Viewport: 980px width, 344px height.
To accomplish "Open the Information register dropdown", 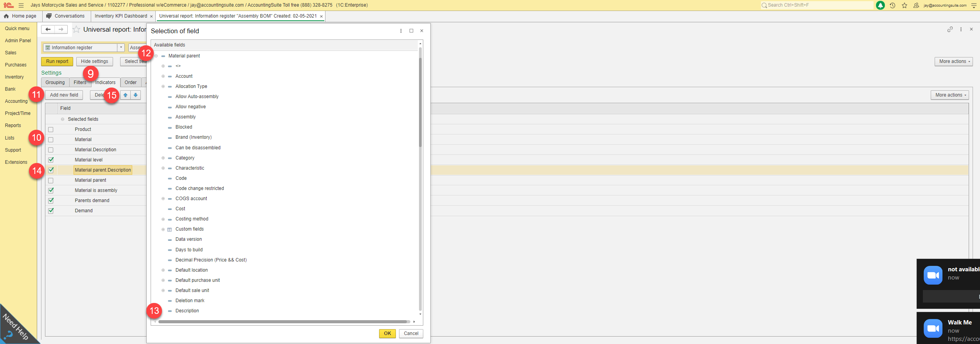I will pyautogui.click(x=121, y=48).
